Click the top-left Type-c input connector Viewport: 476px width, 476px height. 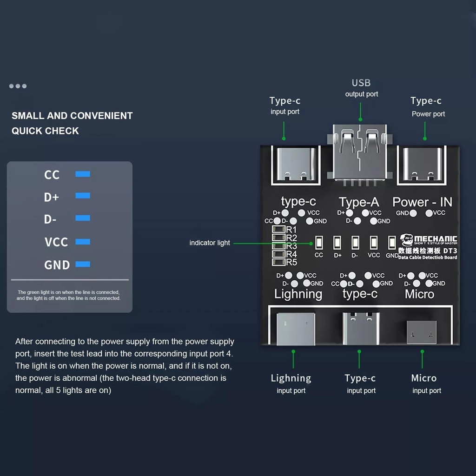[296, 164]
